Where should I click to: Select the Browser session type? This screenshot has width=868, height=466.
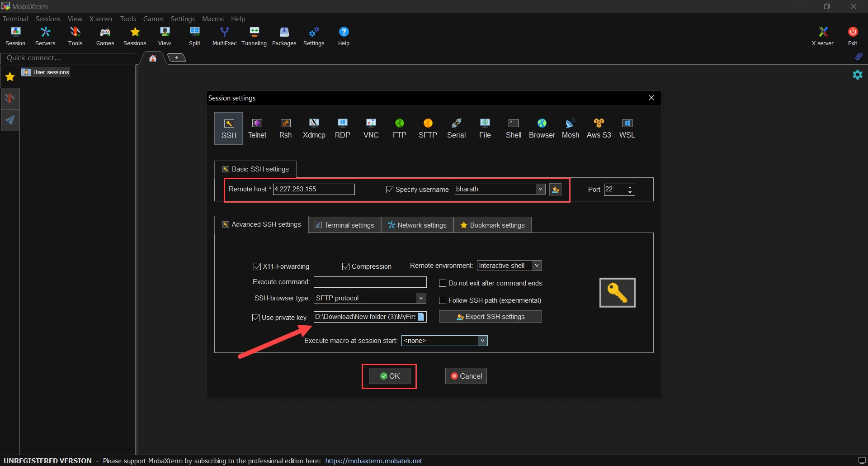click(542, 128)
